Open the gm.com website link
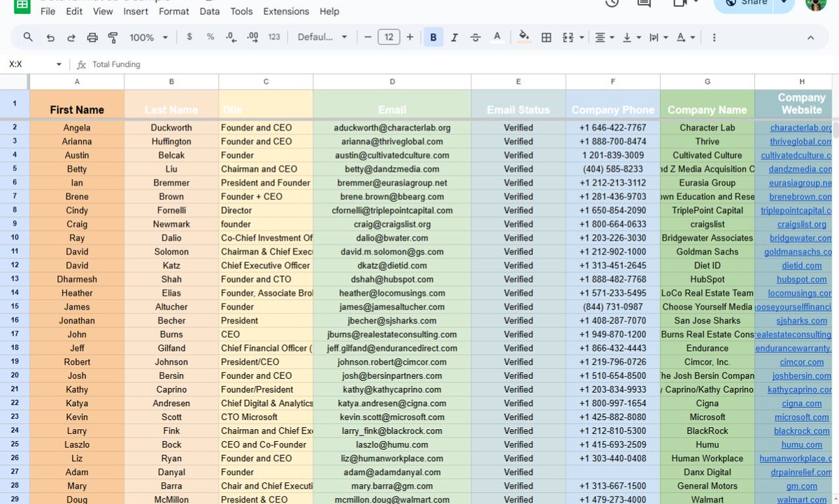Viewport: 839px width, 504px height. (x=802, y=486)
